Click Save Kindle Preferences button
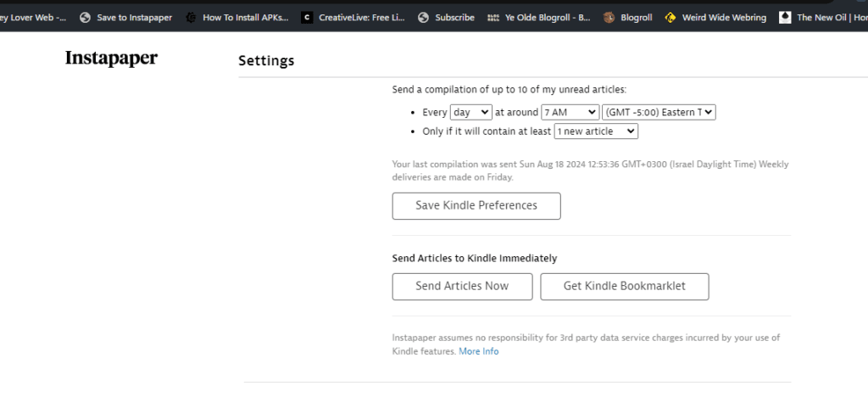The image size is (868, 397). 476,206
